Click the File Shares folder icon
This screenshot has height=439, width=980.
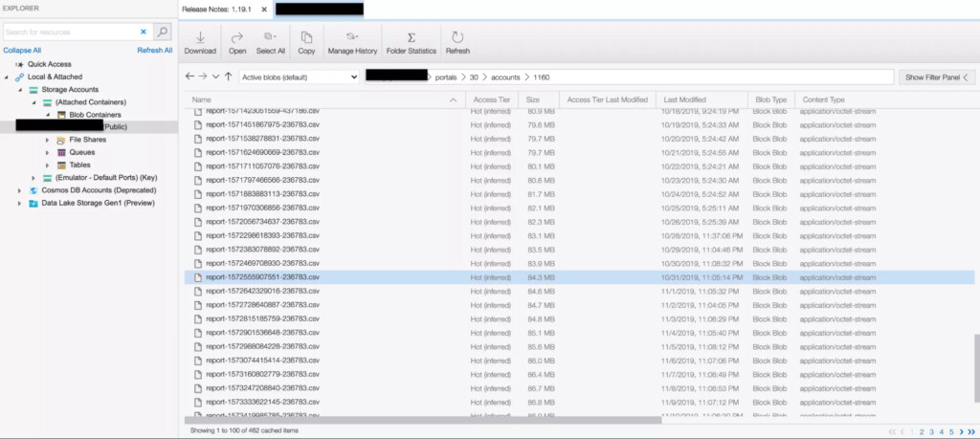coord(60,140)
